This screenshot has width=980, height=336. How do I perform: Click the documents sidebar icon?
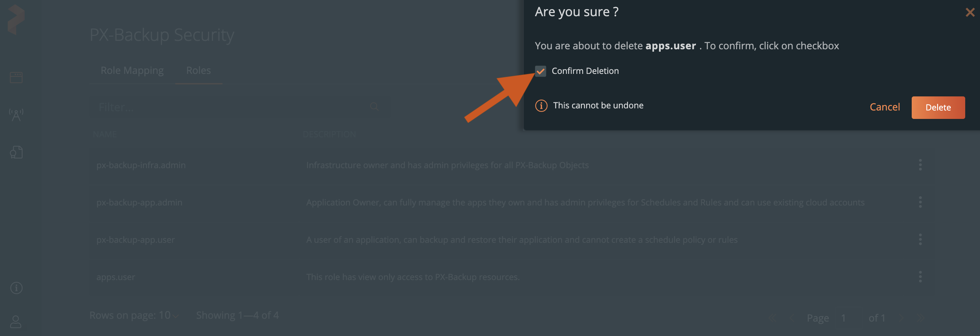[x=16, y=152]
